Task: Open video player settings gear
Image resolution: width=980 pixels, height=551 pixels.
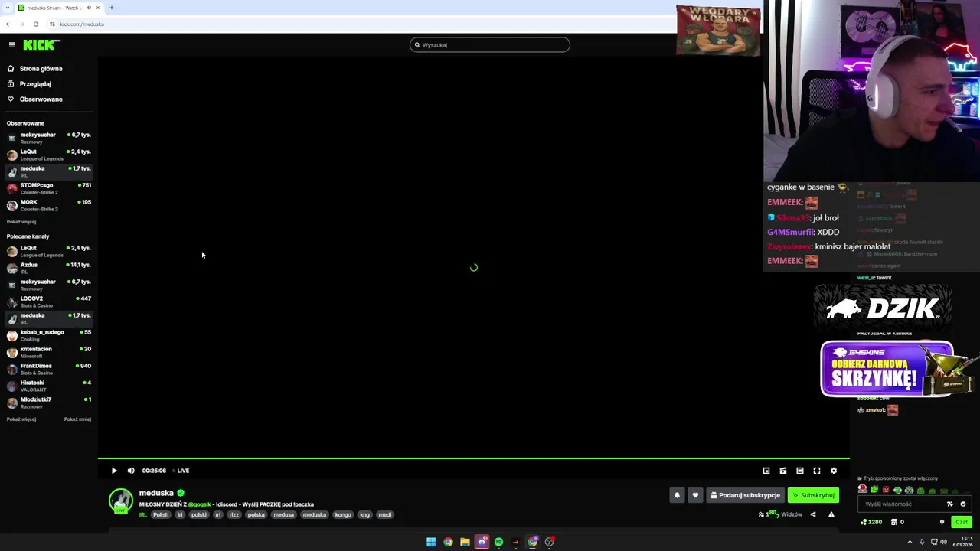Action: click(834, 471)
